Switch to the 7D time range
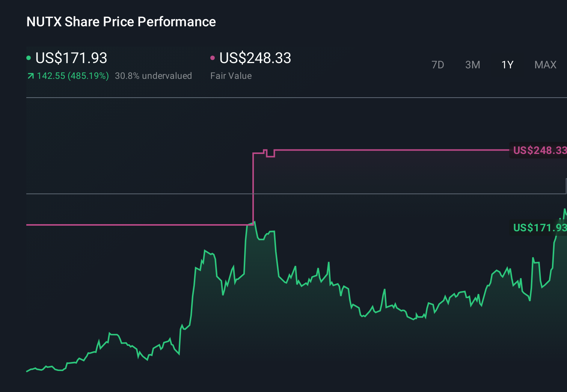The height and width of the screenshot is (392, 567). click(438, 65)
